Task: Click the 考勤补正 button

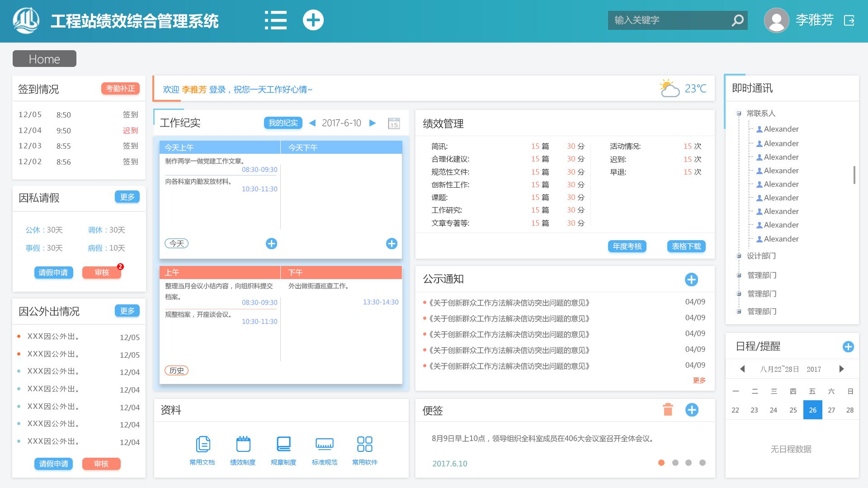Action: pos(120,89)
